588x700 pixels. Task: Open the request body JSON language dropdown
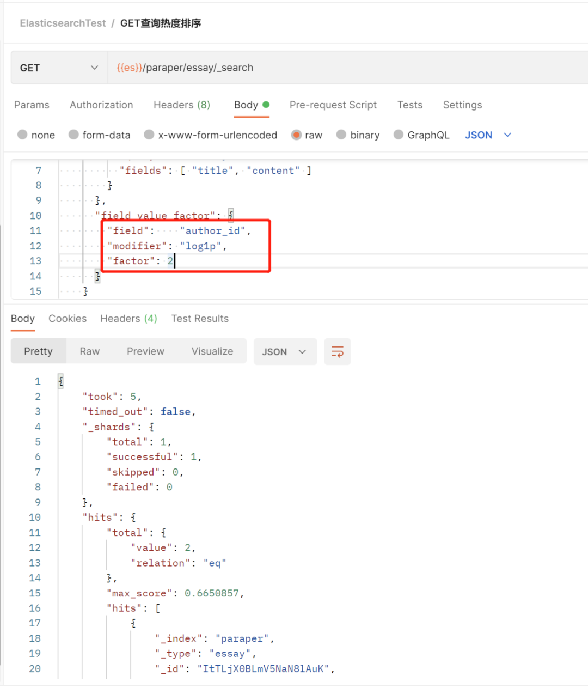488,135
